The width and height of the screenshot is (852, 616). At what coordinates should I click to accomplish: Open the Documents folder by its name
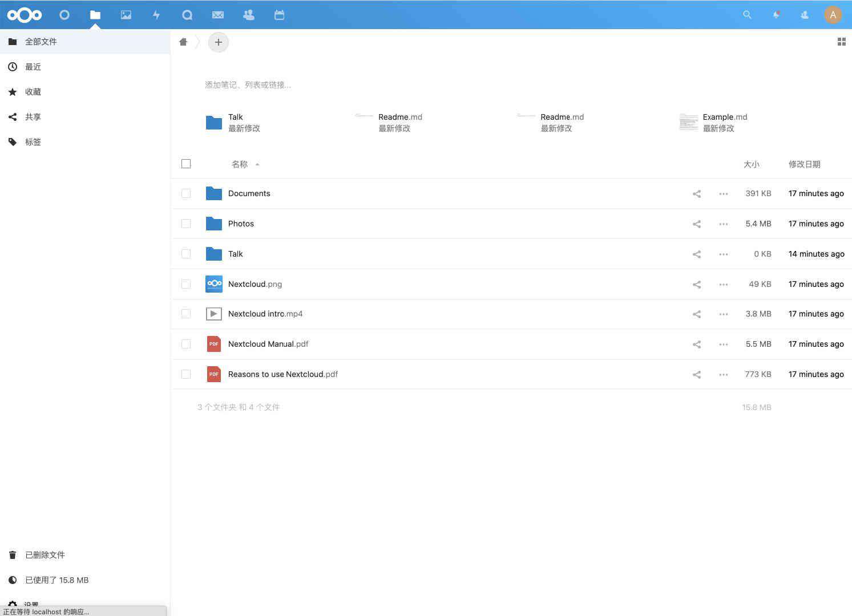249,193
